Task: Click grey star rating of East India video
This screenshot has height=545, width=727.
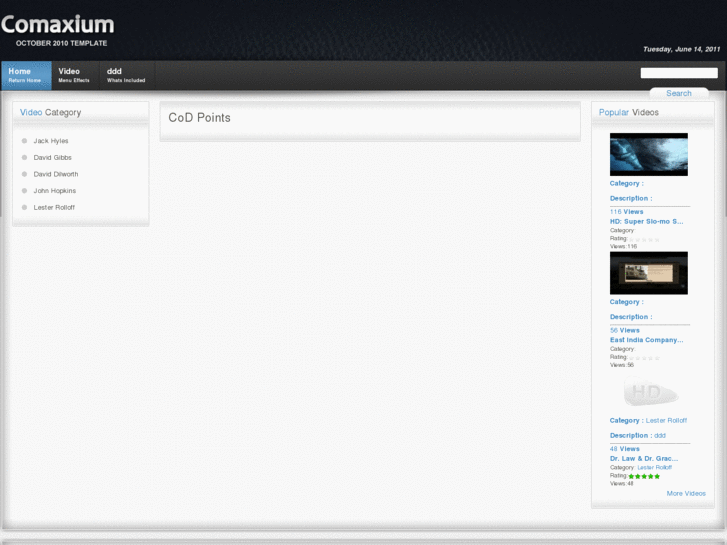Action: [644, 358]
